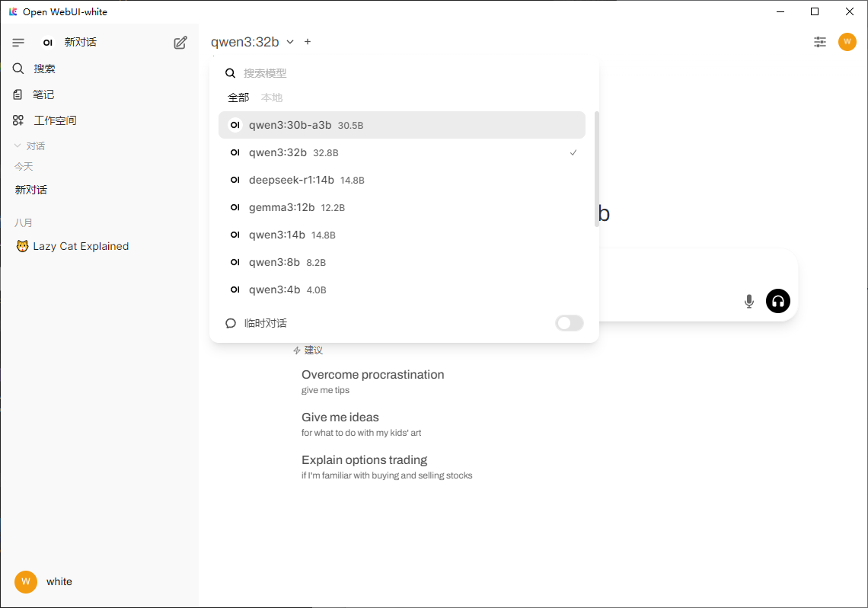Choose model qwen3:14b
Viewport: 868px width, 608px height.
tap(402, 235)
